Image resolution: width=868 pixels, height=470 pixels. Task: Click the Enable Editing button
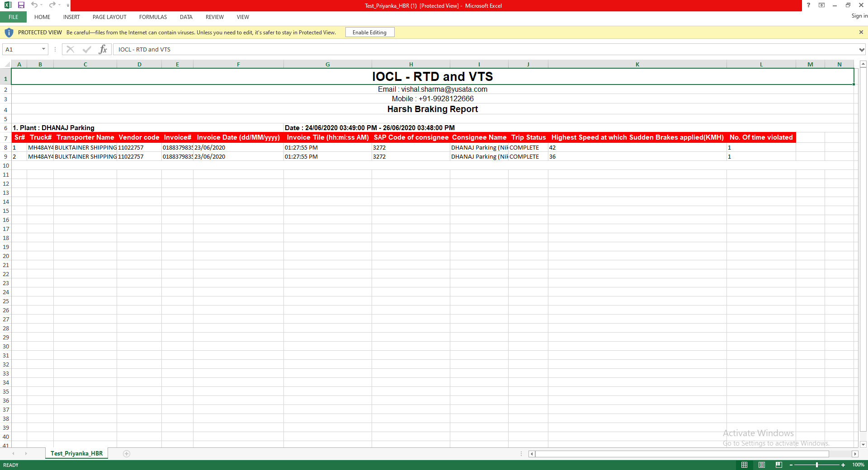point(370,33)
